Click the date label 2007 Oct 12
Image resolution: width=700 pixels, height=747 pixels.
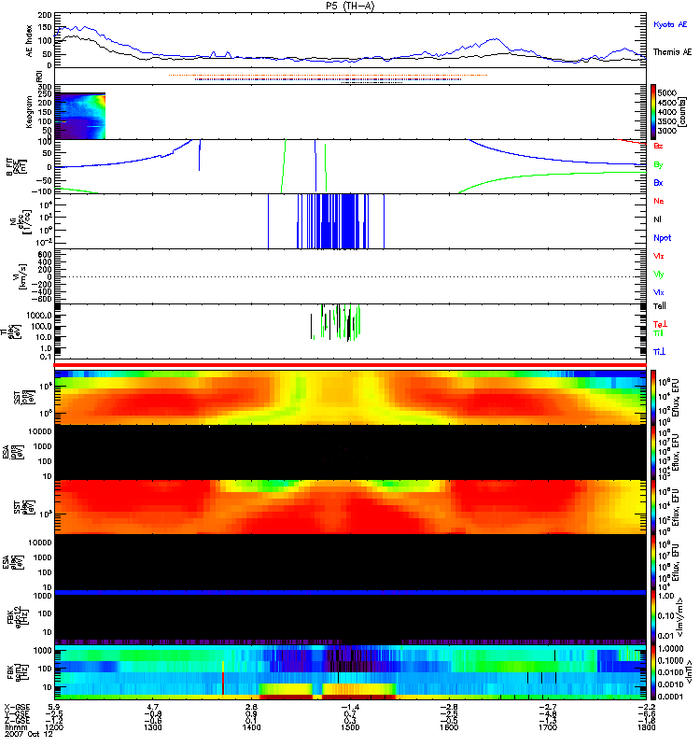pyautogui.click(x=29, y=734)
